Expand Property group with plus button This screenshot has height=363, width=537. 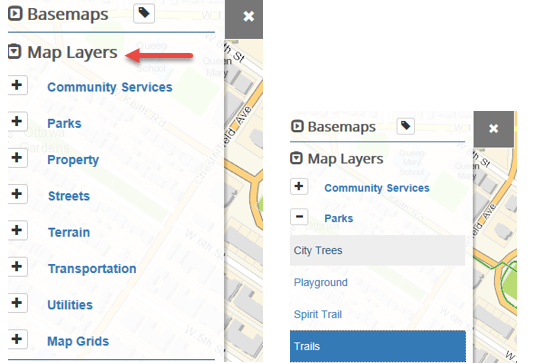(17, 158)
